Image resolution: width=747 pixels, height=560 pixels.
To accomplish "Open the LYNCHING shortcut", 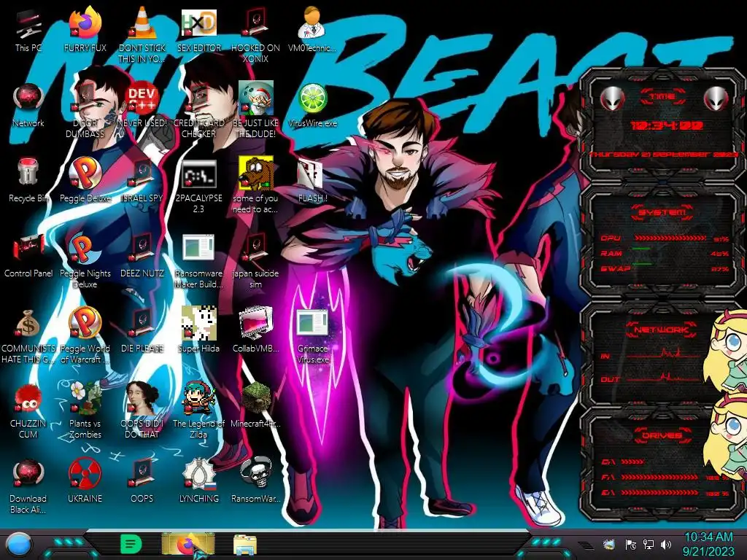I will click(198, 481).
